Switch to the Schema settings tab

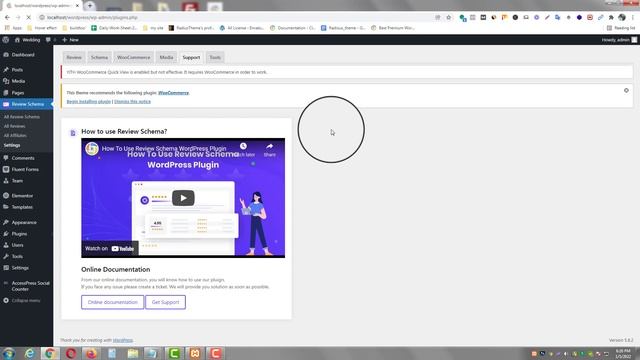pyautogui.click(x=99, y=58)
